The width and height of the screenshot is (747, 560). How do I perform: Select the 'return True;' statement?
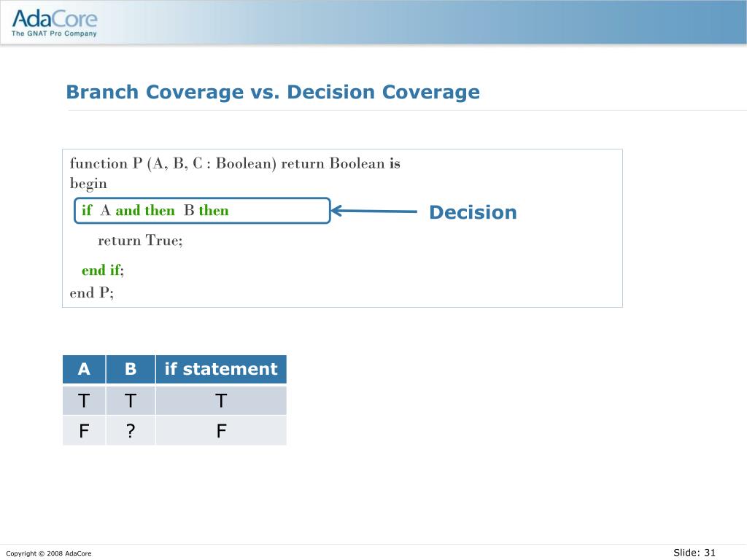point(140,240)
